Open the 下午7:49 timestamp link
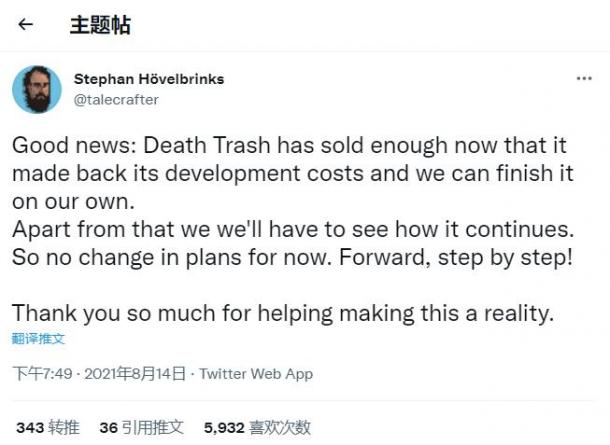Screen dimensions: 610x445 42,374
